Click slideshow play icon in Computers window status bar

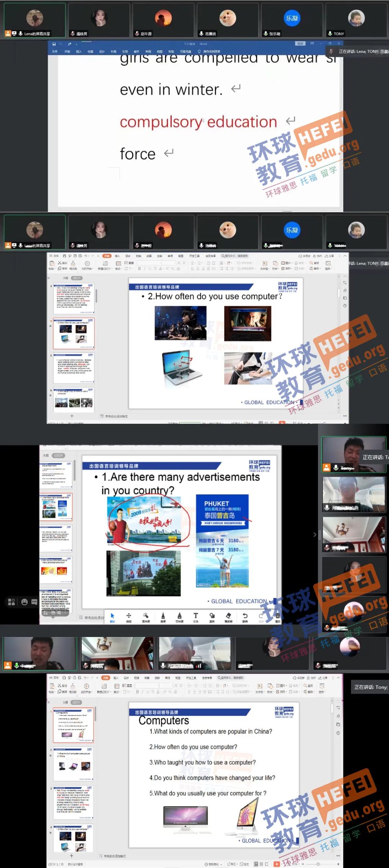277,864
